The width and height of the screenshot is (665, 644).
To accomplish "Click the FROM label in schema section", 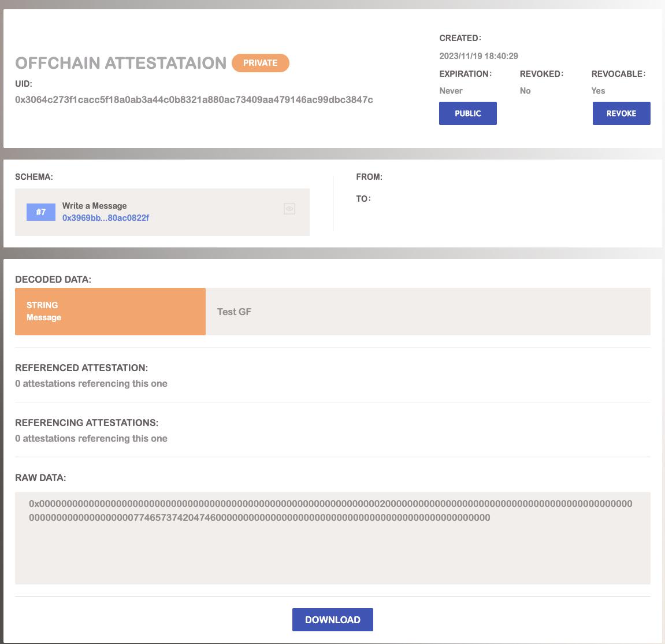I will 369,177.
